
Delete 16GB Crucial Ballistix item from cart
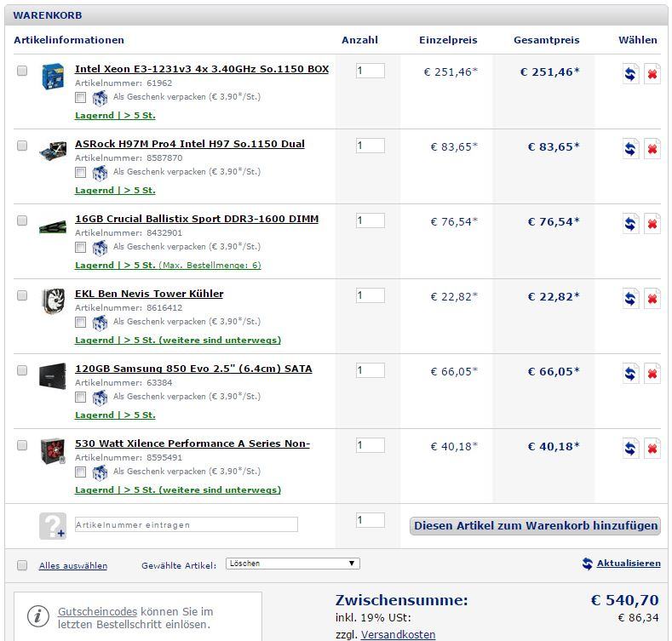point(652,224)
